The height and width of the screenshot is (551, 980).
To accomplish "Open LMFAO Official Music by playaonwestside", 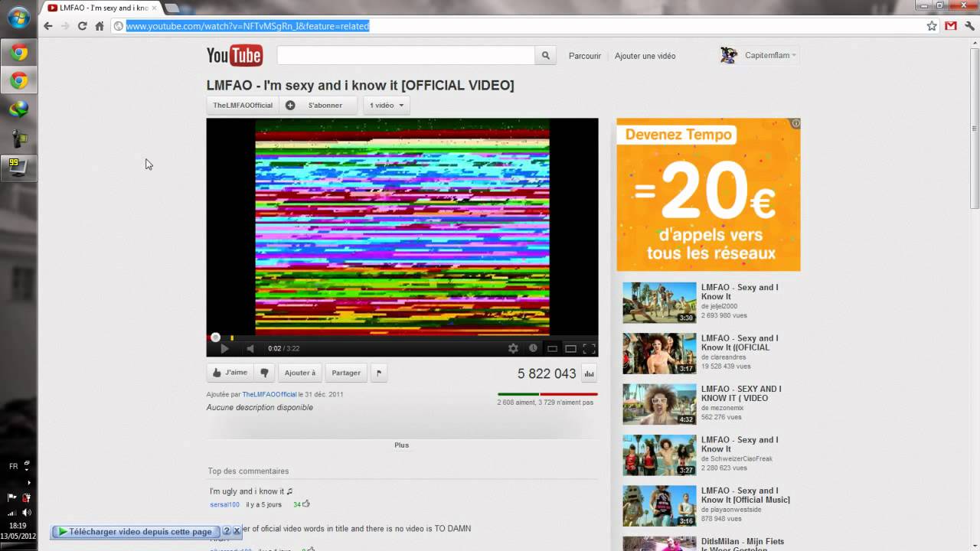I will [746, 495].
